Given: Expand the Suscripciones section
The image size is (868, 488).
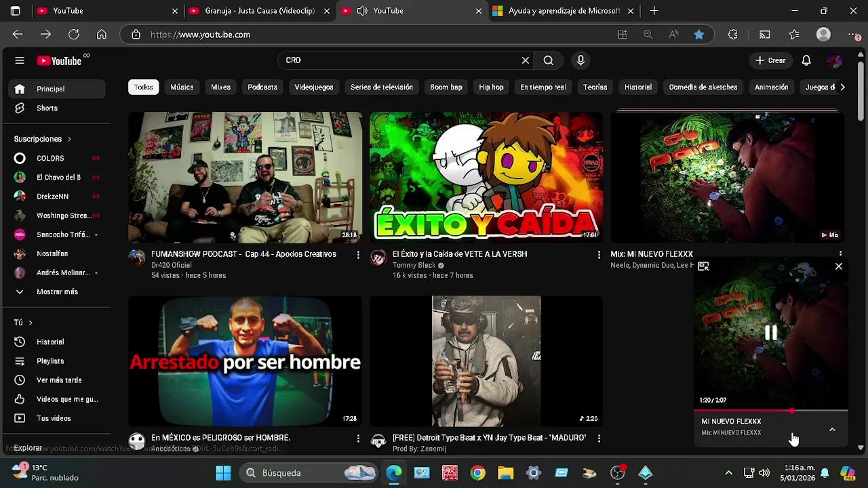Looking at the screenshot, I should coord(43,139).
